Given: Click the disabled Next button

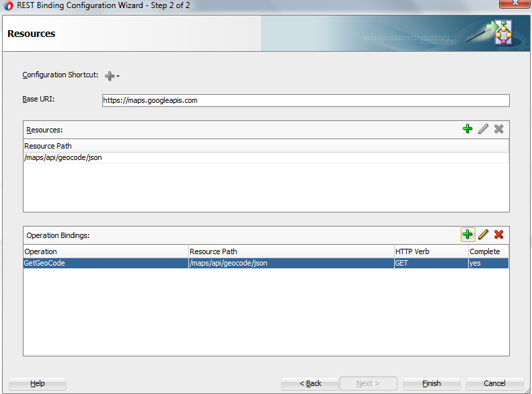Looking at the screenshot, I should [369, 383].
